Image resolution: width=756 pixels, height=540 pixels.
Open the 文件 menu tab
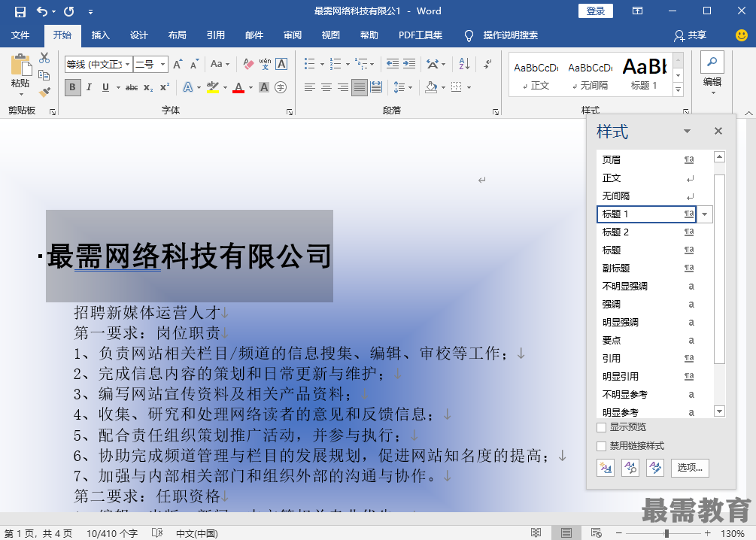pyautogui.click(x=20, y=35)
